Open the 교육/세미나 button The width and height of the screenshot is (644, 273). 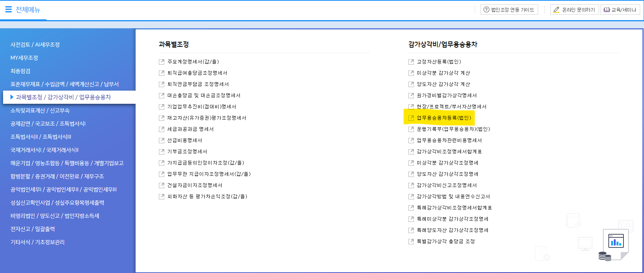(620, 10)
